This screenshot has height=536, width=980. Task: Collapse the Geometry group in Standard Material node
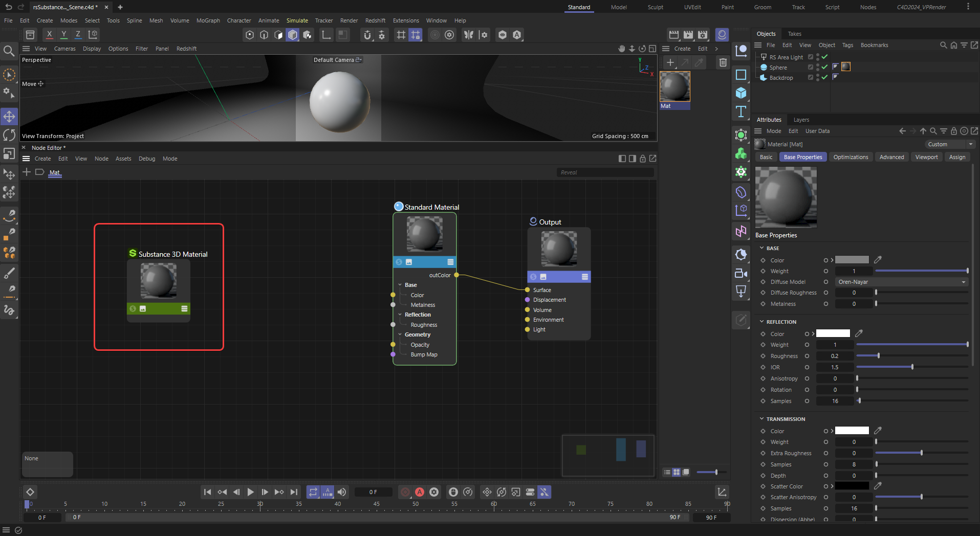click(400, 334)
